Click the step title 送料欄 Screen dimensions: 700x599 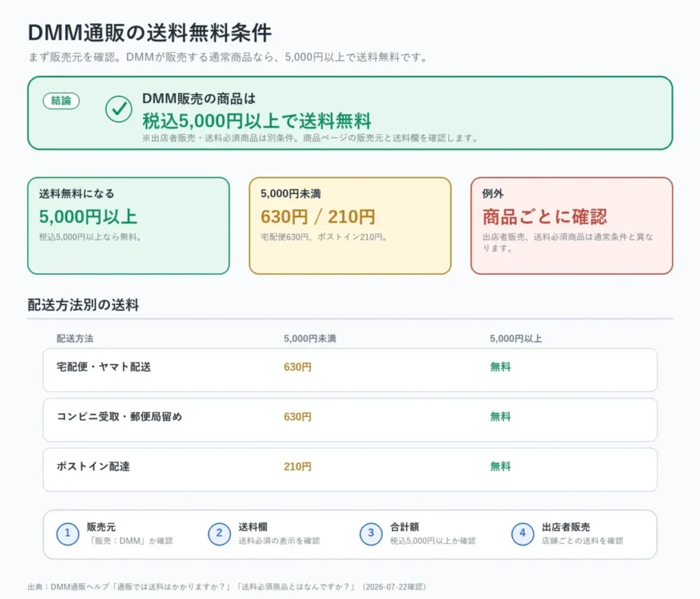253,527
